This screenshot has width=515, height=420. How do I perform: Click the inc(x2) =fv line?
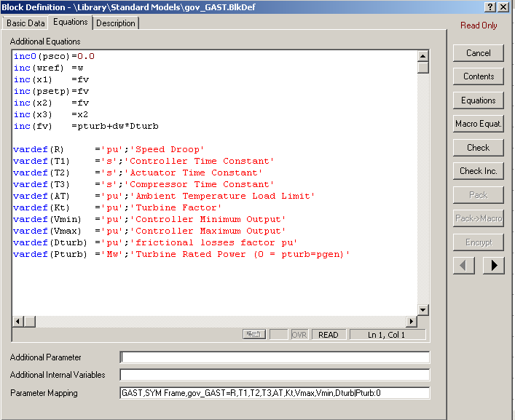click(51, 103)
